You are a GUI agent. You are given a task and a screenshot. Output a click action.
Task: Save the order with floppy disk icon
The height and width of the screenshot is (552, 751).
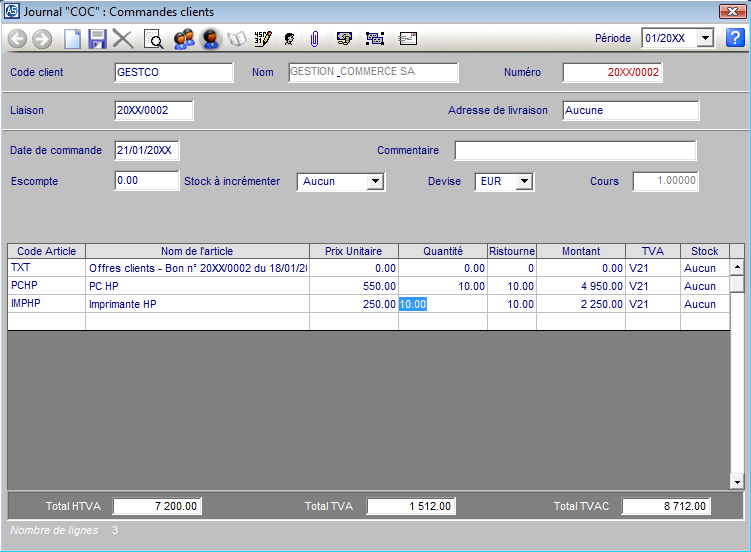click(97, 39)
